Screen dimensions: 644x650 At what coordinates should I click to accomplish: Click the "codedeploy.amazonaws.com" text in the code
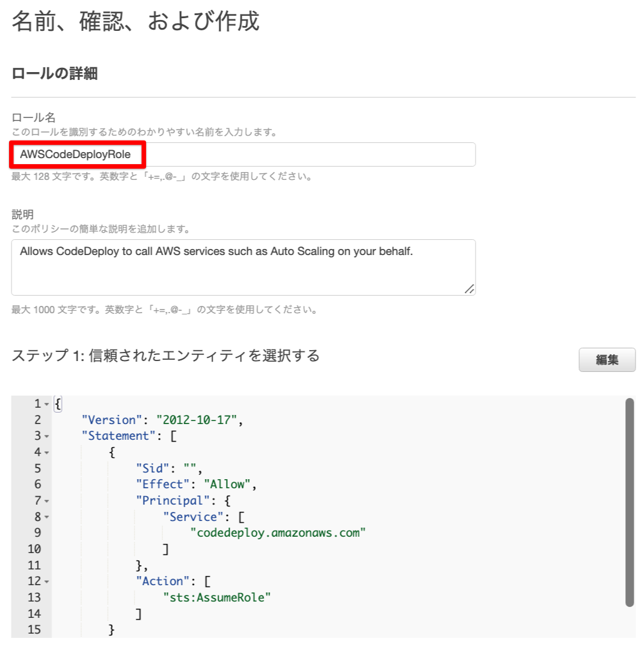coord(278,532)
